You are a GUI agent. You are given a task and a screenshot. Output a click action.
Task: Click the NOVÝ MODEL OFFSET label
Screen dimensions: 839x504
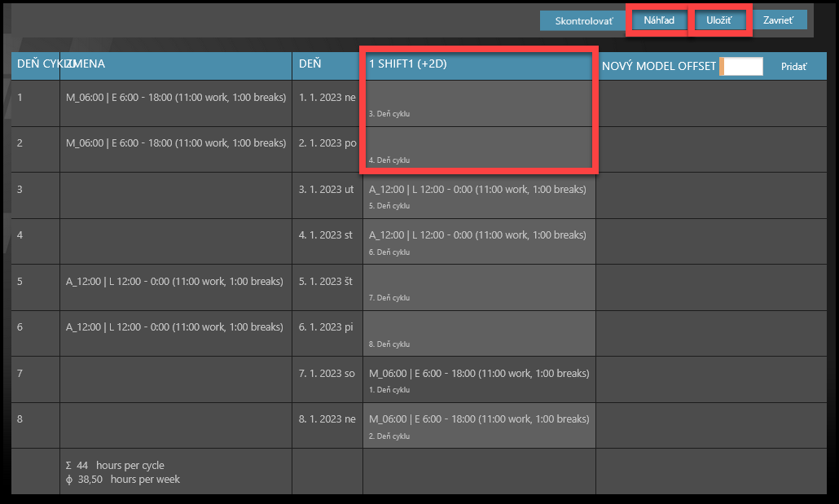[659, 66]
